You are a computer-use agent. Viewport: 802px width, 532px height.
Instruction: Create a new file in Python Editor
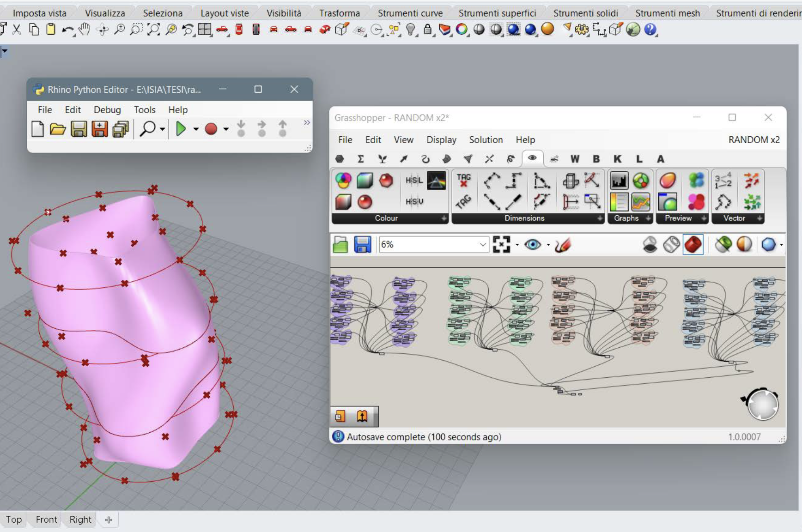(x=37, y=129)
